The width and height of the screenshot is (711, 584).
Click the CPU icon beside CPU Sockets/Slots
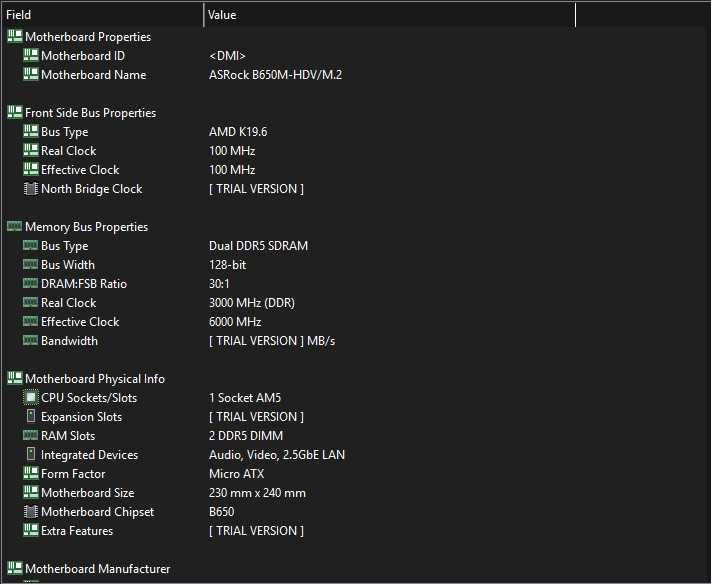tap(30, 398)
